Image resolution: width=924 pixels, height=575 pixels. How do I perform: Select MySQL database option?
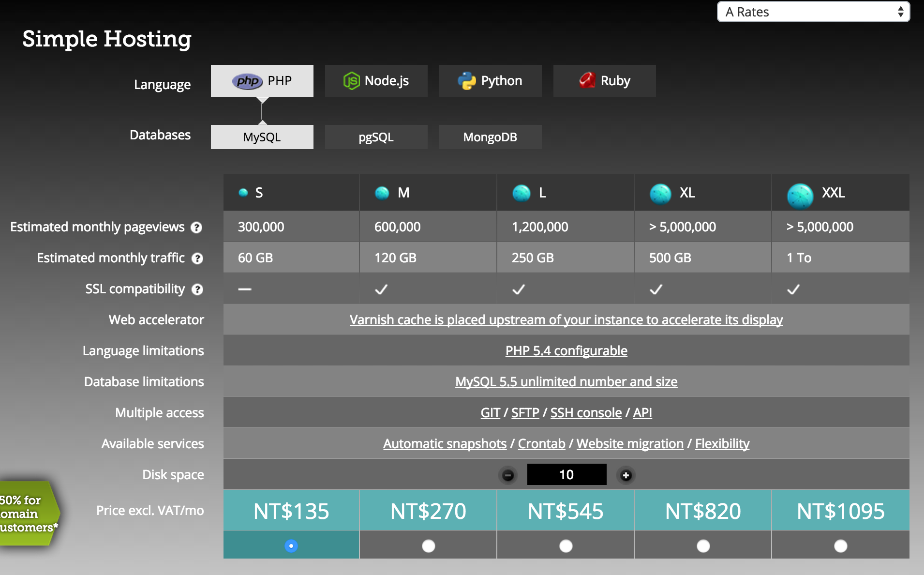click(262, 137)
